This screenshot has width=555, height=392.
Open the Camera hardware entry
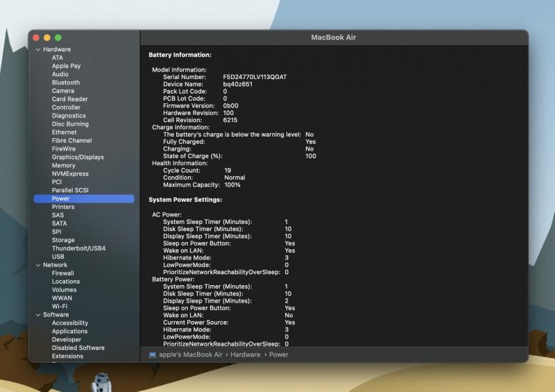click(63, 91)
